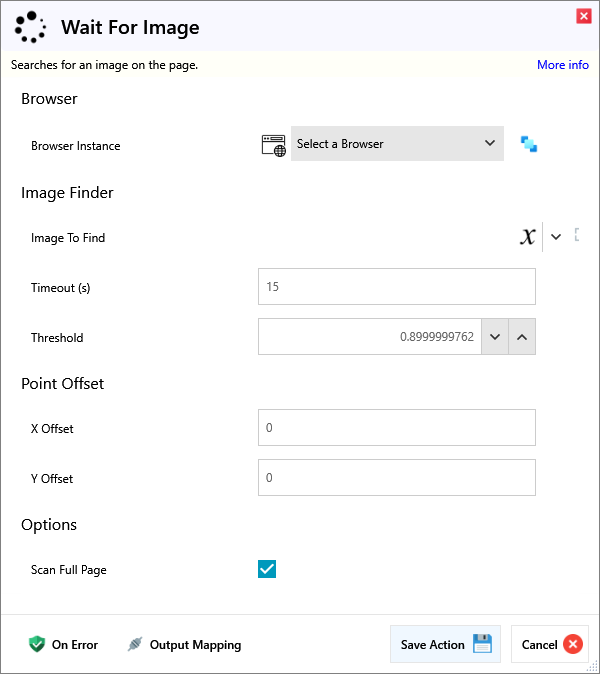
Task: Click the bracket capture icon beside Image To Find
Action: click(x=577, y=236)
